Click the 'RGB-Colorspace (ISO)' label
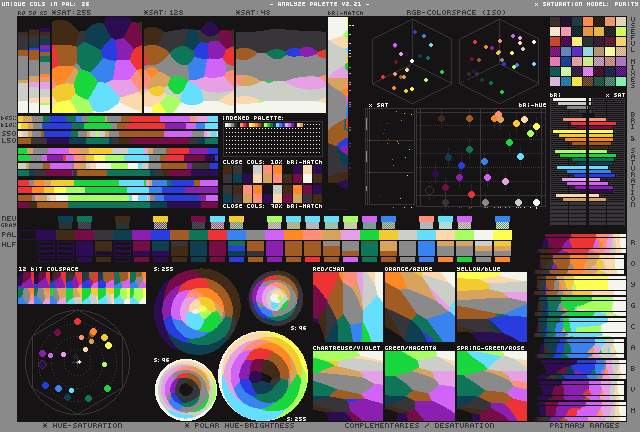640x432 pixels. [456, 12]
